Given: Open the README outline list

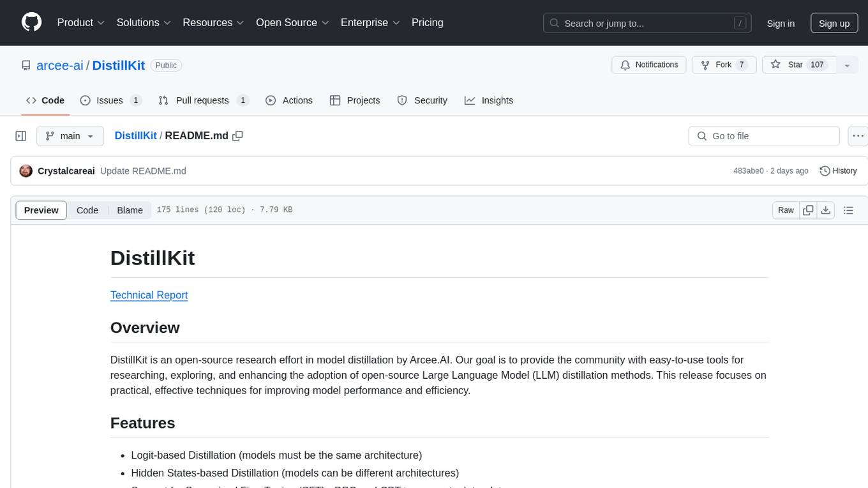Looking at the screenshot, I should (x=848, y=210).
